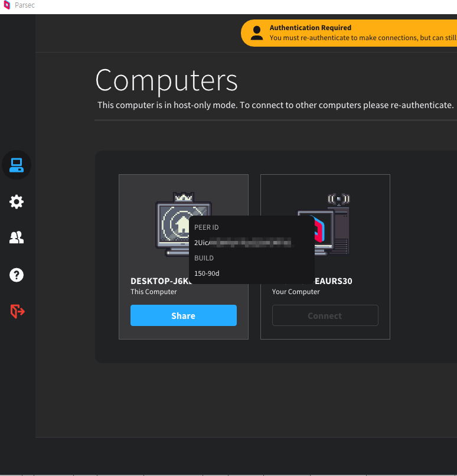Click the blurred Peer ID value

coord(243,243)
